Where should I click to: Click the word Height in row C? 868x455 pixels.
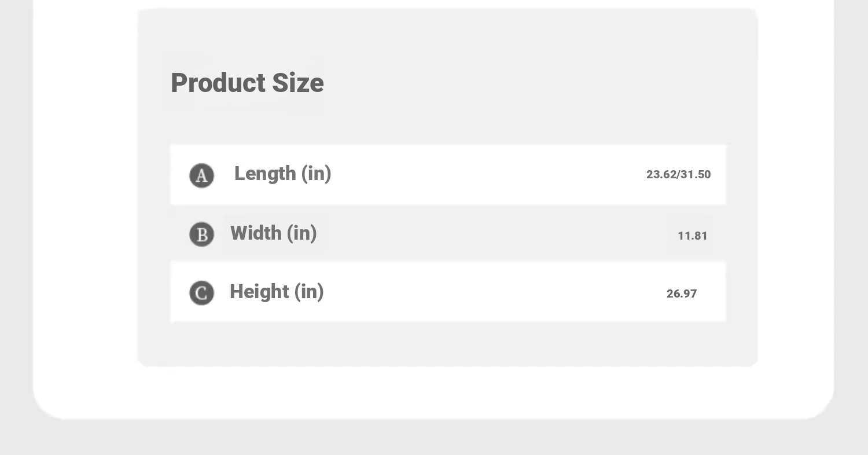click(x=259, y=292)
